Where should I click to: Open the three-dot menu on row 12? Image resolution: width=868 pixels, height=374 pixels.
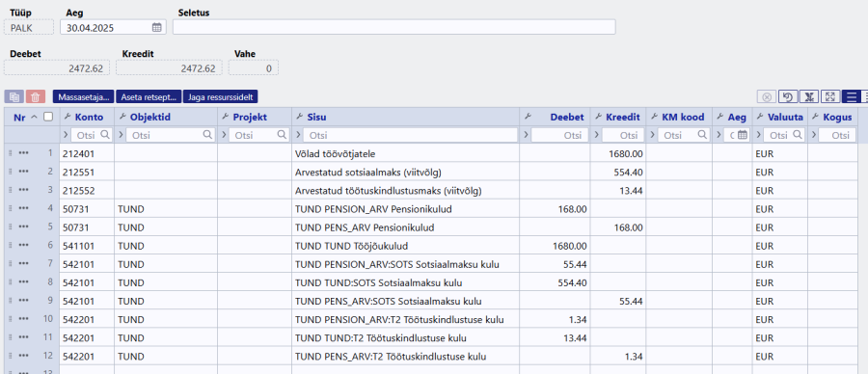(23, 357)
